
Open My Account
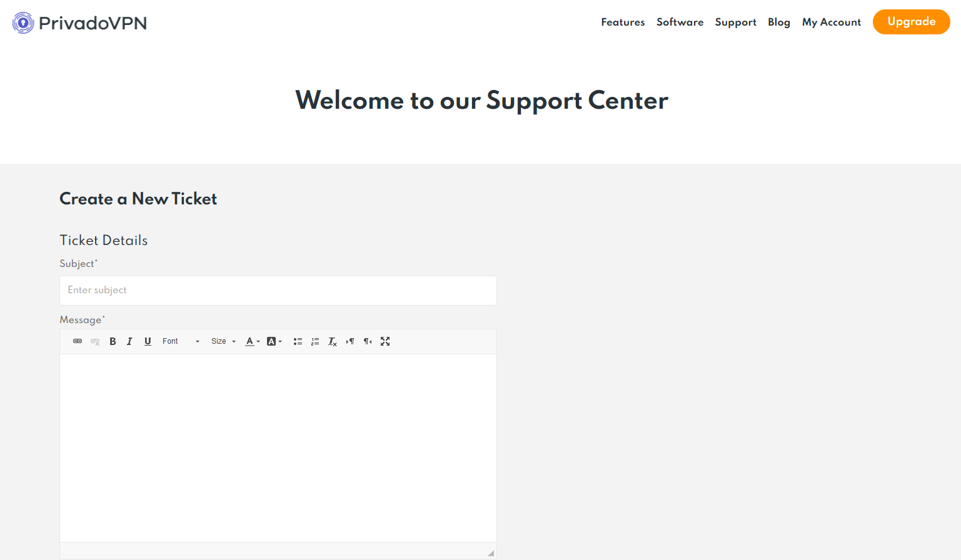click(x=832, y=22)
